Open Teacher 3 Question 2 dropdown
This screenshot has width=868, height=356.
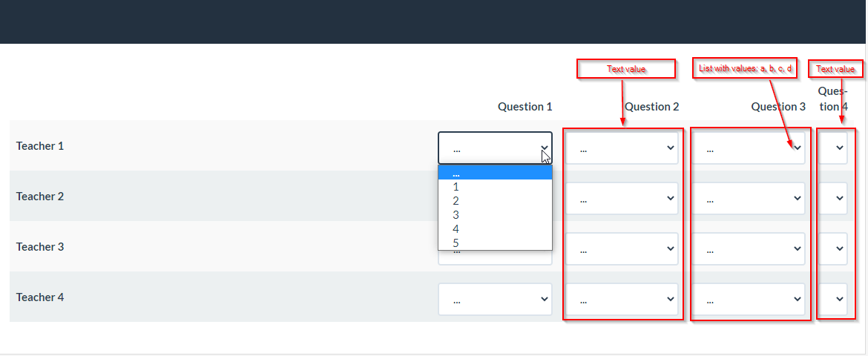click(x=622, y=249)
